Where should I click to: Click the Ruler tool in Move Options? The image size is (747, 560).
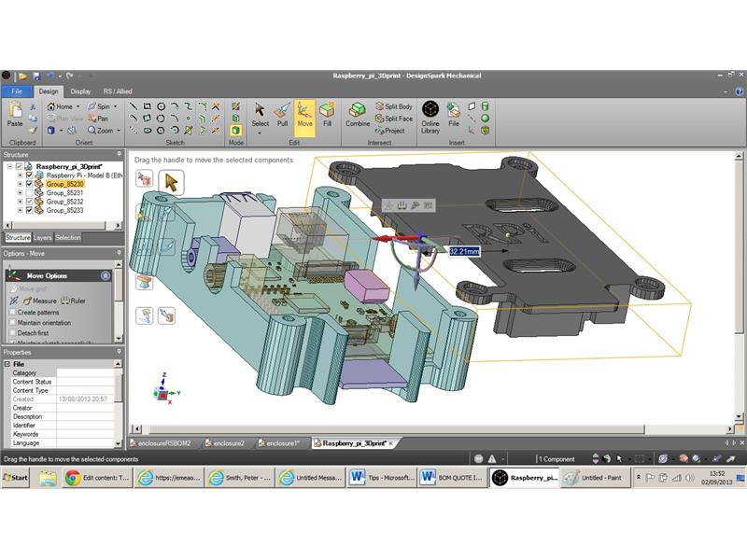[x=74, y=301]
